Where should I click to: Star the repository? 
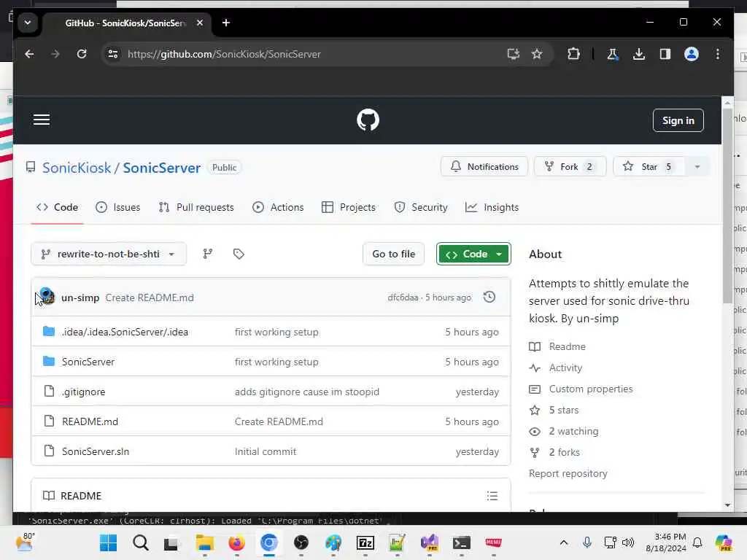(x=649, y=167)
